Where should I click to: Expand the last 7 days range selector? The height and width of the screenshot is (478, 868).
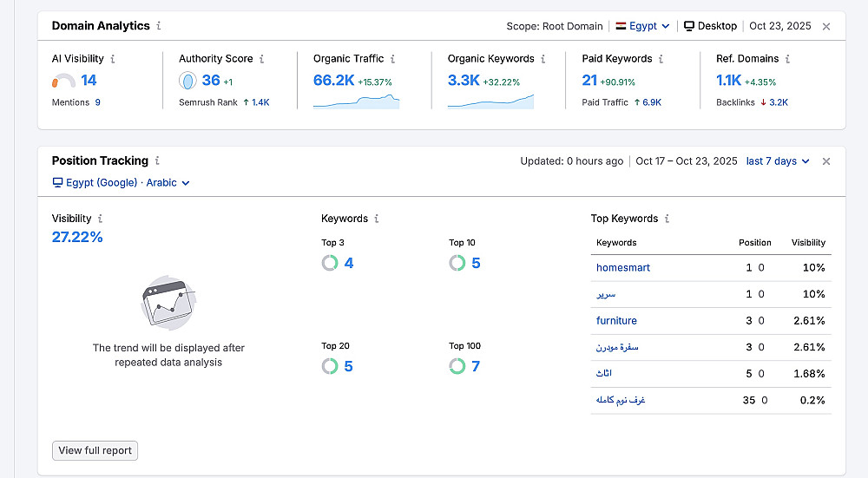[x=778, y=161]
